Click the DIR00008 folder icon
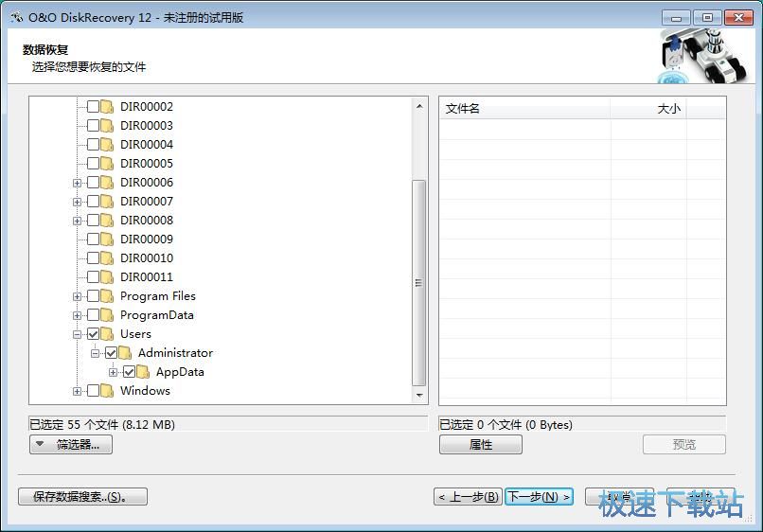The width and height of the screenshot is (763, 532). [x=107, y=221]
